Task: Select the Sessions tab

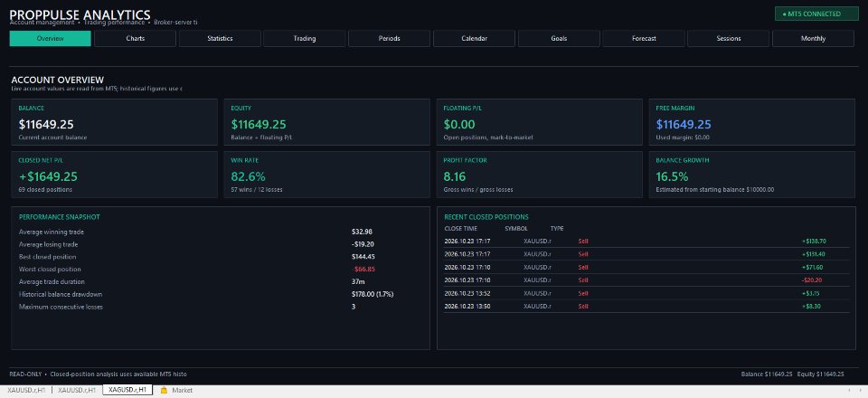Action: pos(729,39)
